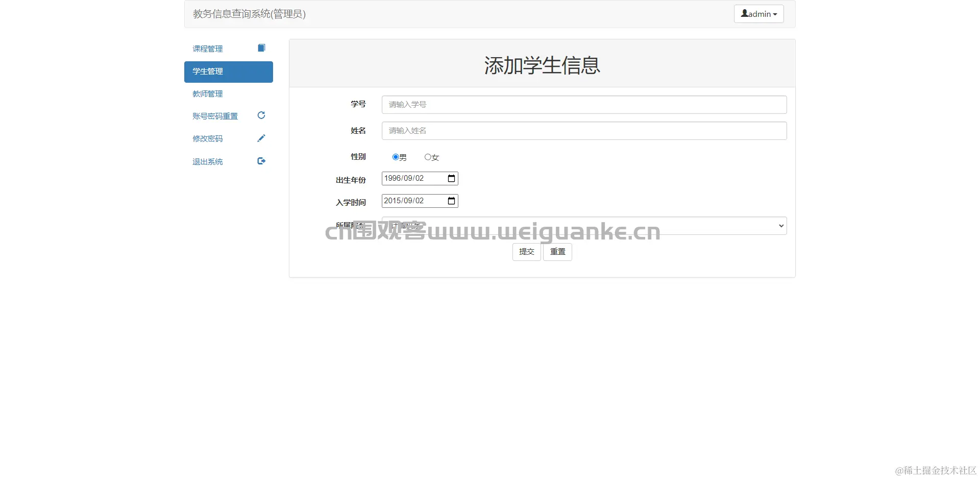980x479 pixels.
Task: Open 课程管理 in the sidebar
Action: [229, 49]
